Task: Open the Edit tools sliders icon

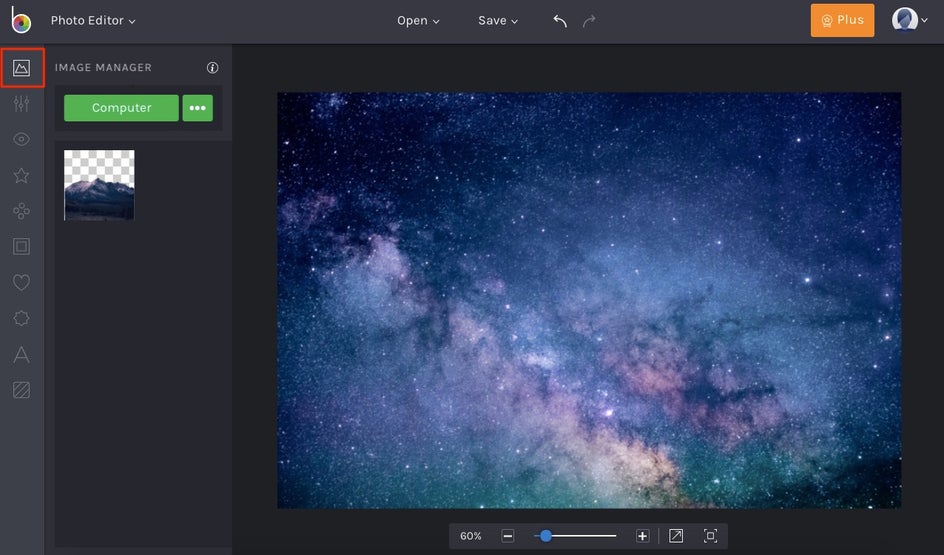Action: [21, 103]
